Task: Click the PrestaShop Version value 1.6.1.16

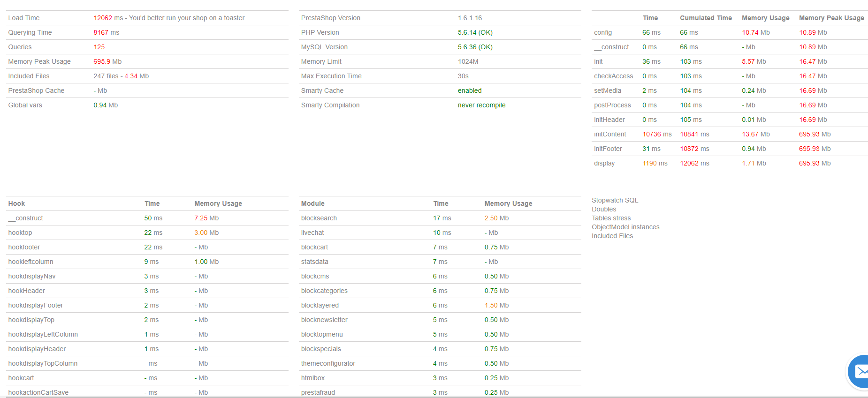Action: tap(470, 18)
